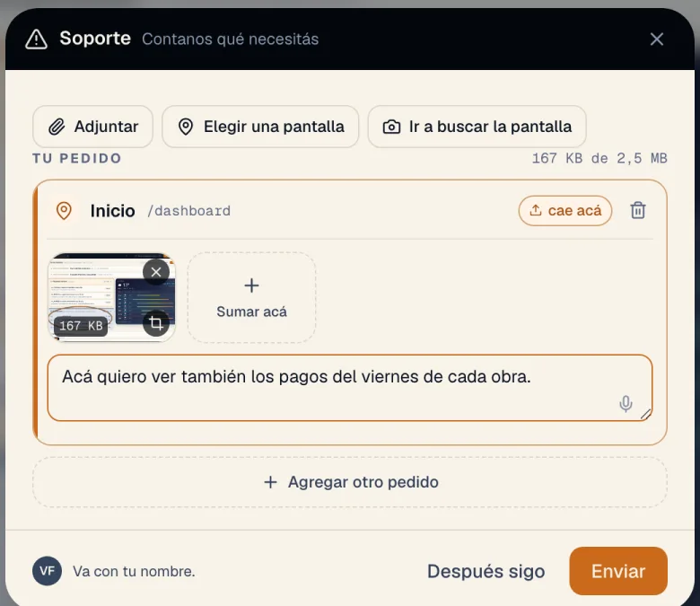Start voice dictation with microphone icon

click(x=626, y=404)
